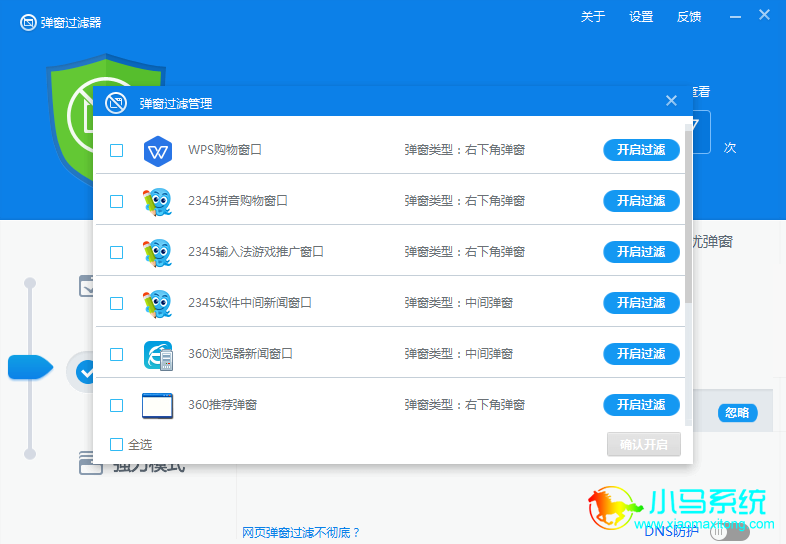Image resolution: width=786 pixels, height=544 pixels.
Task: Click the 2345软件中间新闻窗口 octopus icon
Action: click(157, 304)
